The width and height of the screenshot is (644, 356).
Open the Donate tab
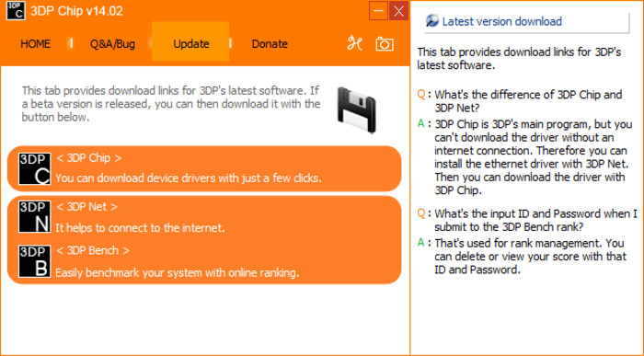(x=270, y=43)
